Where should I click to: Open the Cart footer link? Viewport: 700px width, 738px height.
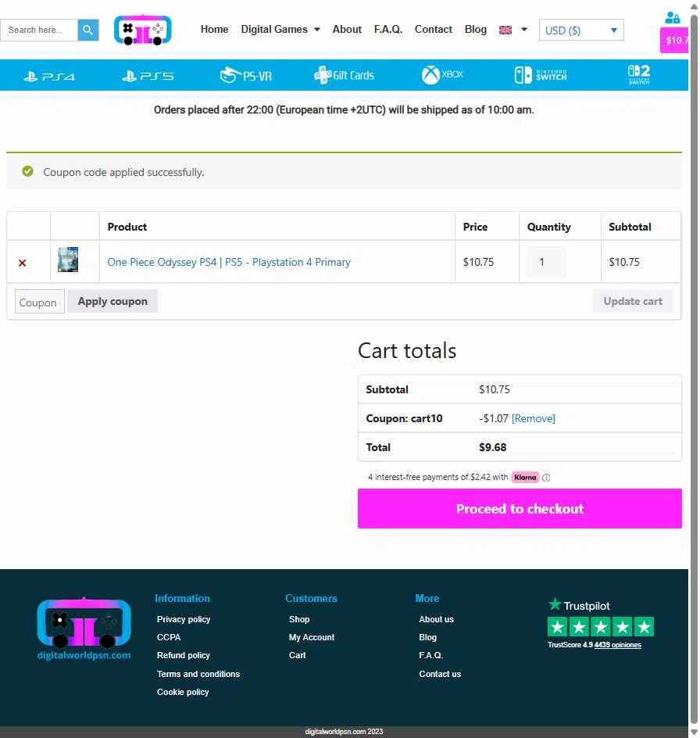[298, 655]
